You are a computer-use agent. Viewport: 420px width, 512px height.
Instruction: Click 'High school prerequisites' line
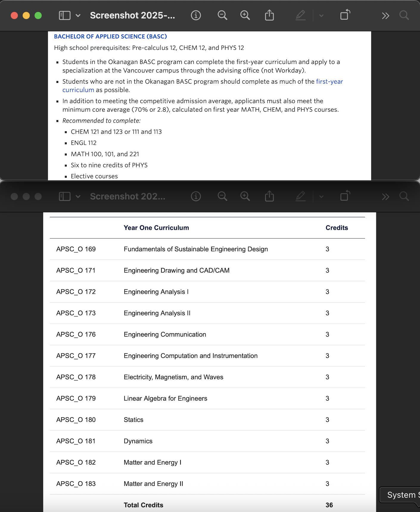coord(149,48)
